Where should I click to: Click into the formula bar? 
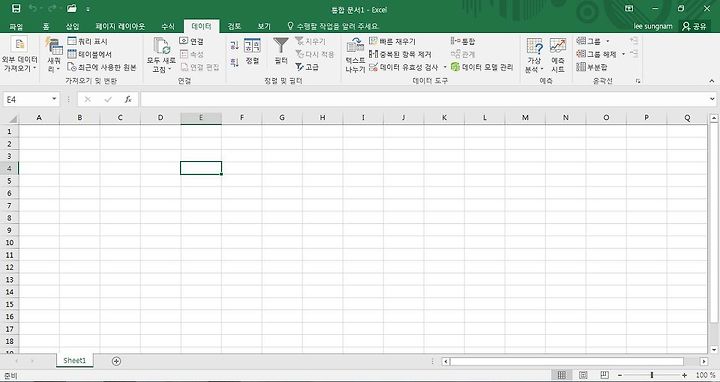423,99
